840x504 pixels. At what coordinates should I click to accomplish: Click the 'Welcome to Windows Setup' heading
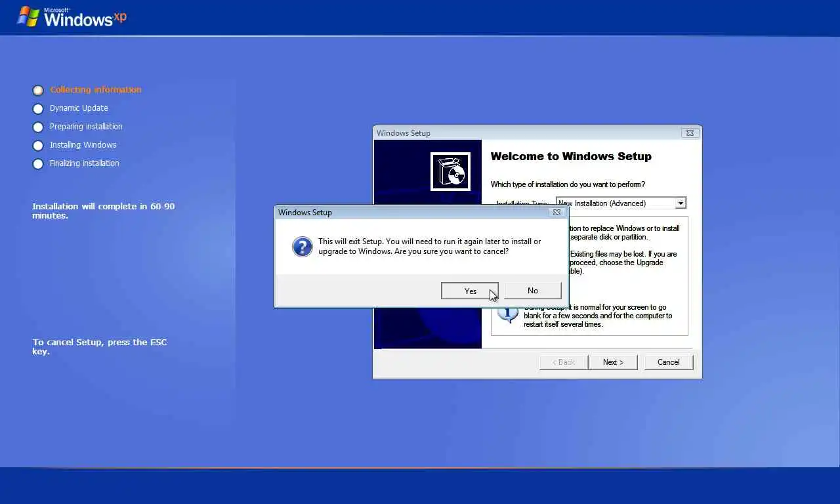coord(571,156)
